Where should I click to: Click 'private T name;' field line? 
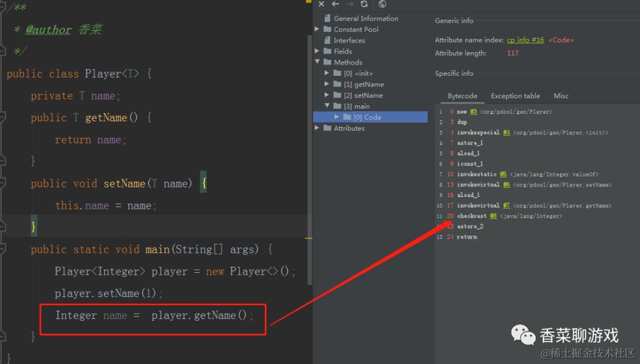coord(75,96)
